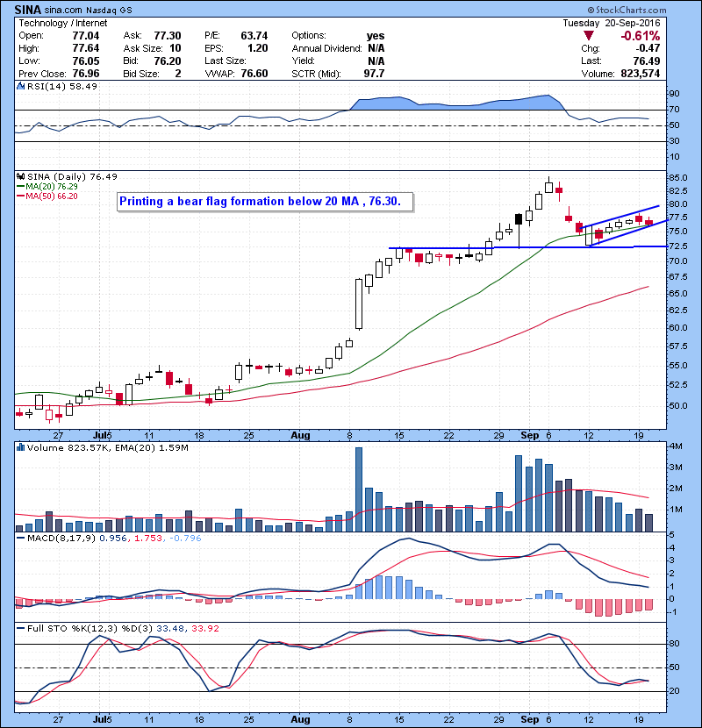Click the Chg value -0.47

(x=648, y=48)
